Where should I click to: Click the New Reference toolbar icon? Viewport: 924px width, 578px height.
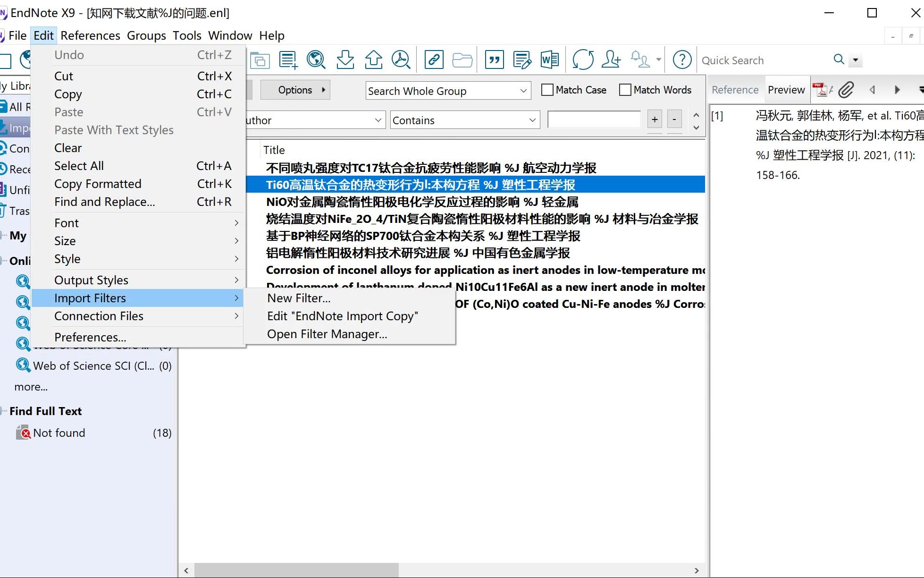[288, 60]
